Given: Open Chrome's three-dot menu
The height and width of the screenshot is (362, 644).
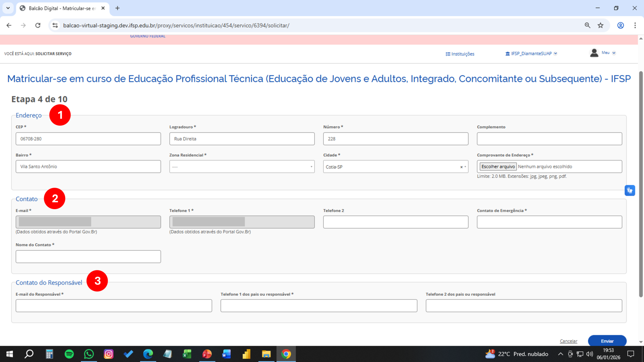Looking at the screenshot, I should 635,25.
